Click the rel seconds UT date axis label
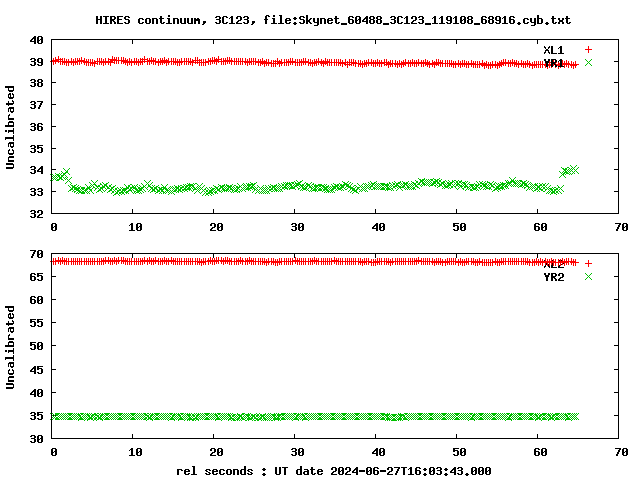Image resolution: width=640 pixels, height=480 pixels. (x=334, y=471)
